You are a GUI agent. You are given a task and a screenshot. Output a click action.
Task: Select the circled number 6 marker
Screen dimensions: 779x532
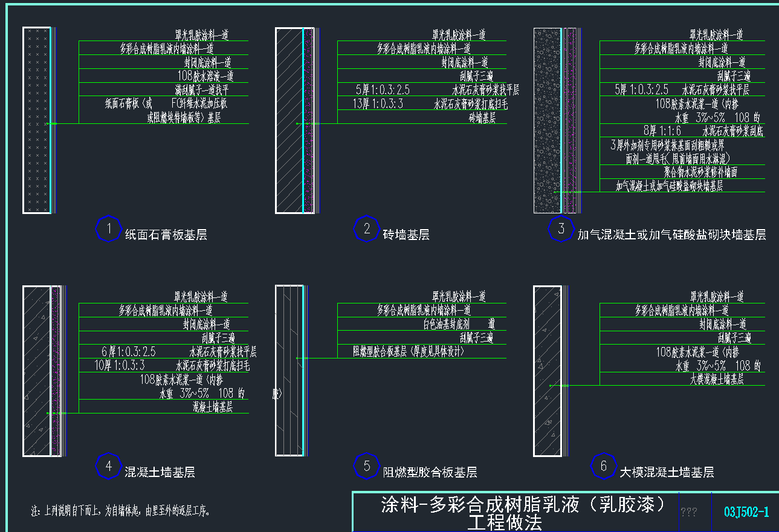(x=603, y=465)
